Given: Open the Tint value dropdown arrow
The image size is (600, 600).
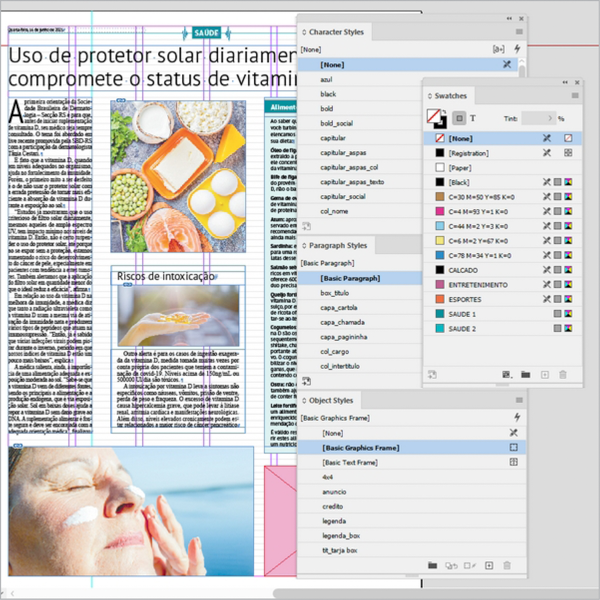Looking at the screenshot, I should (550, 118).
